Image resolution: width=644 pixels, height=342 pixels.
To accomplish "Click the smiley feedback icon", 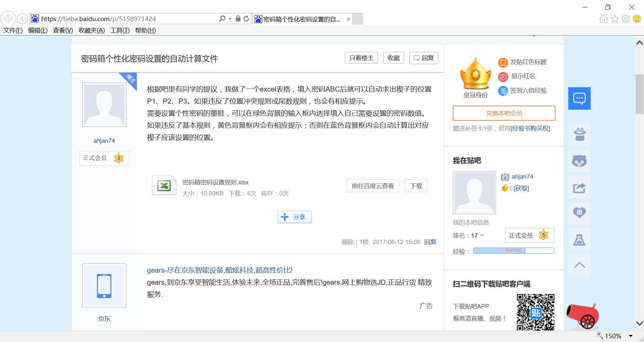I will tap(637, 19).
